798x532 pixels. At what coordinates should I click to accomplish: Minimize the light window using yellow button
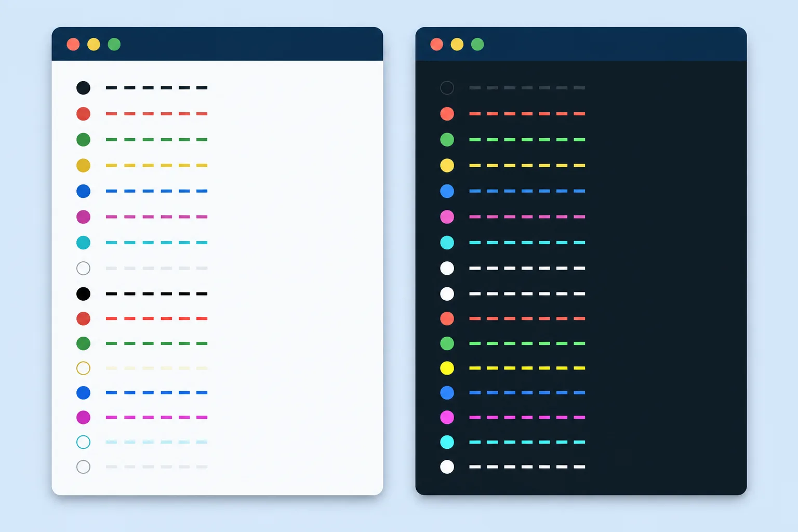coord(94,44)
